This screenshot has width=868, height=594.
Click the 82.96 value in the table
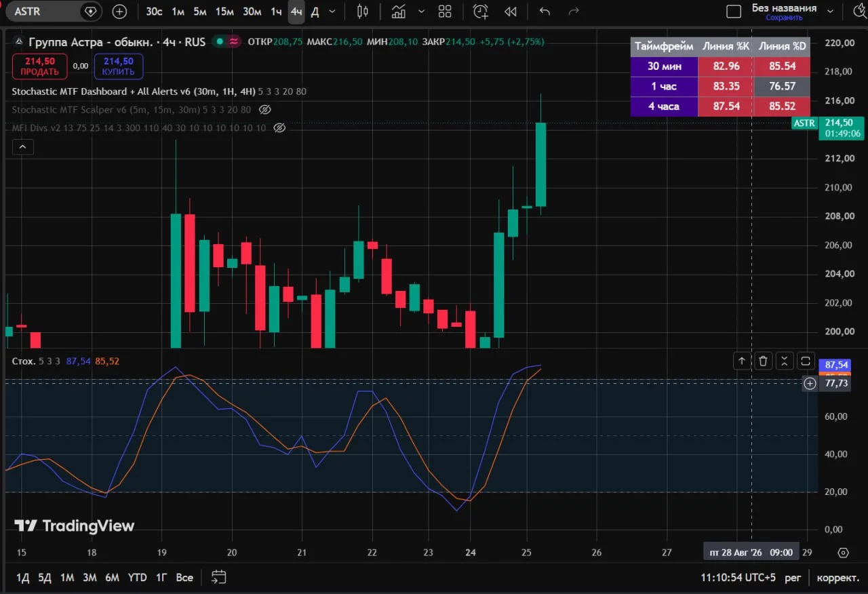pyautogui.click(x=726, y=66)
